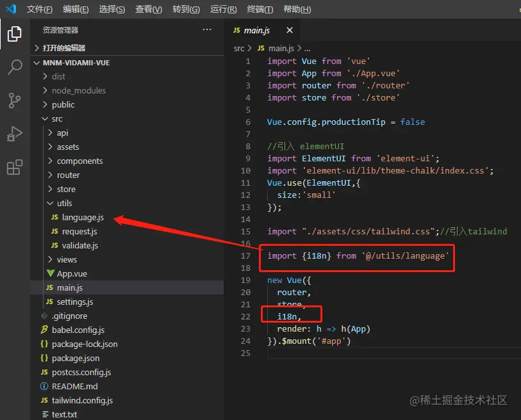Open the 终端(T) menu
This screenshot has height=420, width=521.
pos(260,10)
